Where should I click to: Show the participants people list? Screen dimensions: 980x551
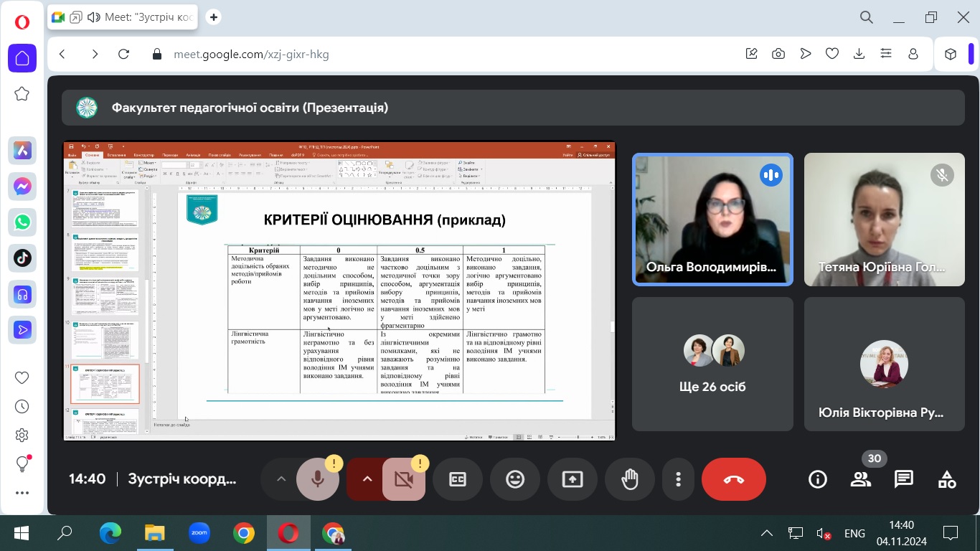(x=860, y=479)
